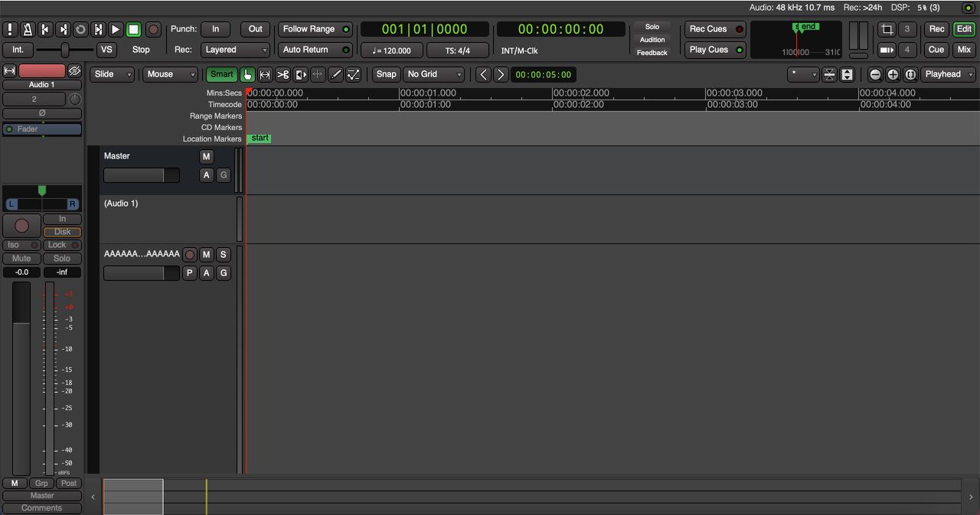Open the Slide edit mode dropdown

[x=112, y=74]
